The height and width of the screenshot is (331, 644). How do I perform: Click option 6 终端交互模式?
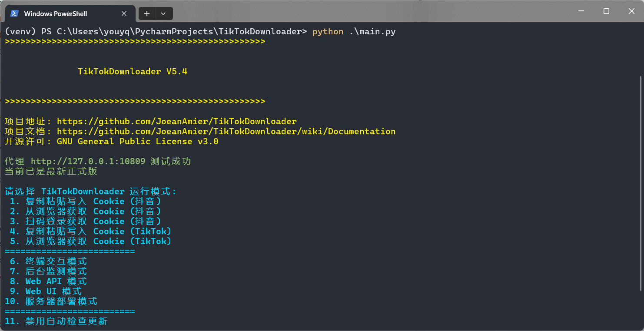[x=48, y=261]
